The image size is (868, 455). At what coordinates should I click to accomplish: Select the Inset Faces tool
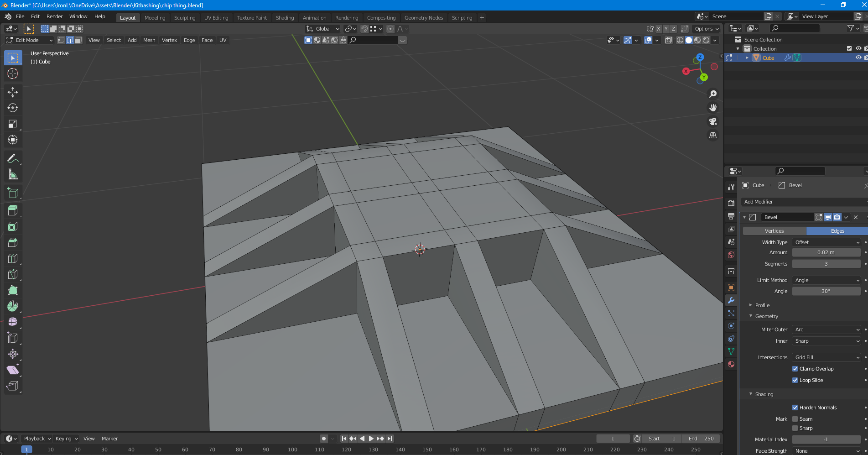13,226
